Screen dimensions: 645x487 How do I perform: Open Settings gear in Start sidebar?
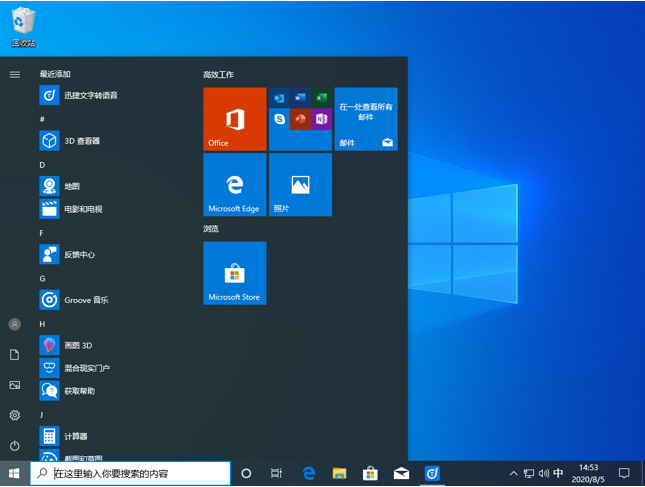[x=14, y=415]
